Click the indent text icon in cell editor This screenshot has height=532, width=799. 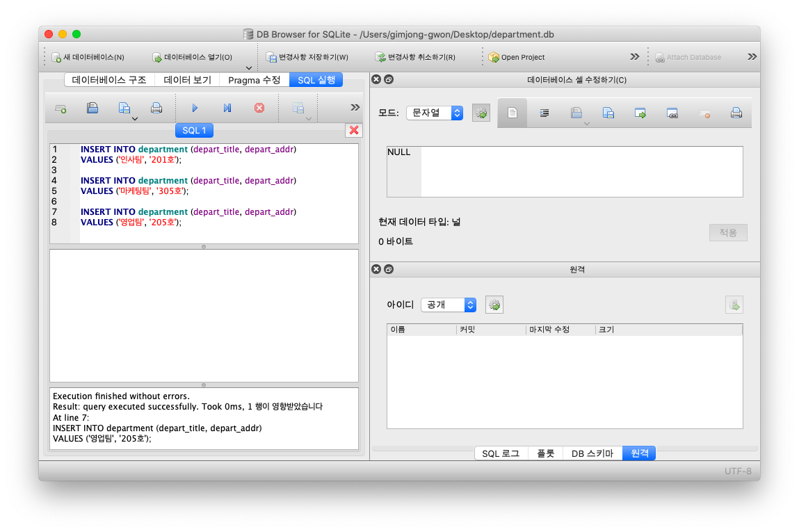tap(544, 113)
